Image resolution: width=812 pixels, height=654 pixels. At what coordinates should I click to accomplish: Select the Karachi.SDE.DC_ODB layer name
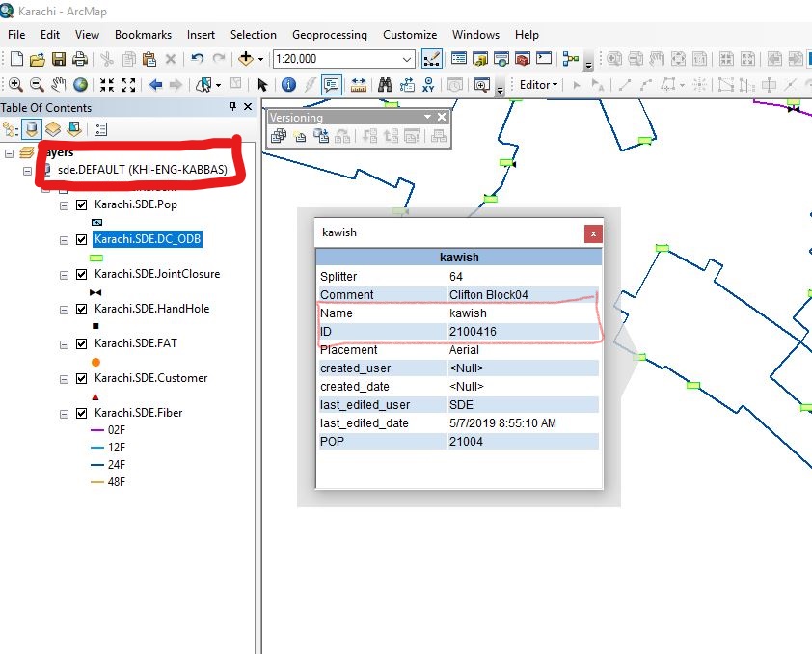pyautogui.click(x=148, y=239)
